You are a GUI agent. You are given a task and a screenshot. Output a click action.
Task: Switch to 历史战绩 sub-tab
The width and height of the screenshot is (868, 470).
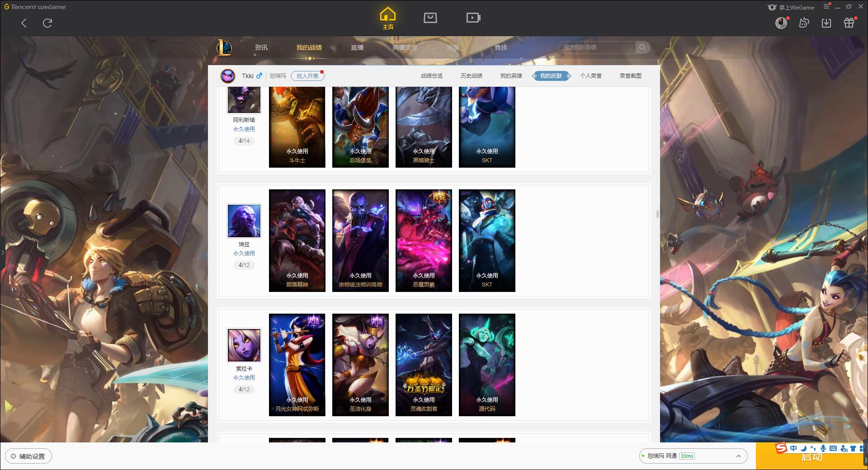[x=472, y=76]
